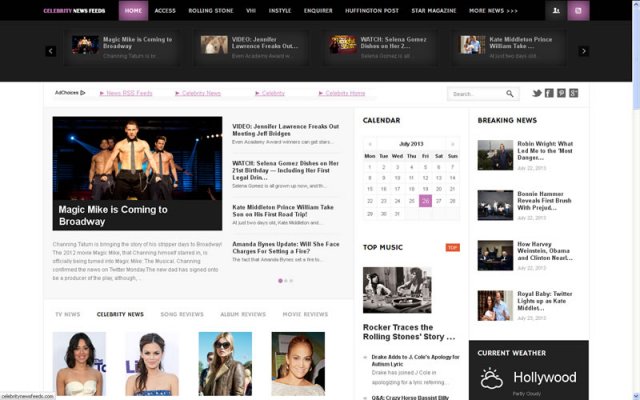
Task: Open the user account icon in header
Action: point(556,11)
